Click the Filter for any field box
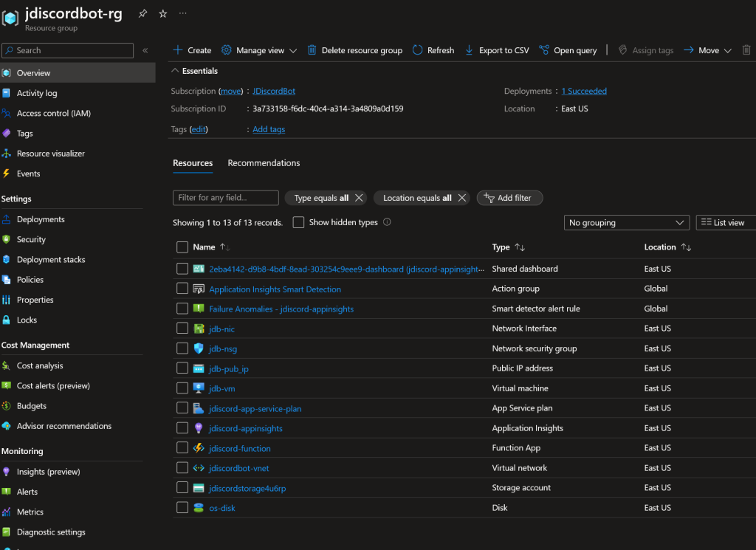Viewport: 756px width, 550px height. coord(226,198)
